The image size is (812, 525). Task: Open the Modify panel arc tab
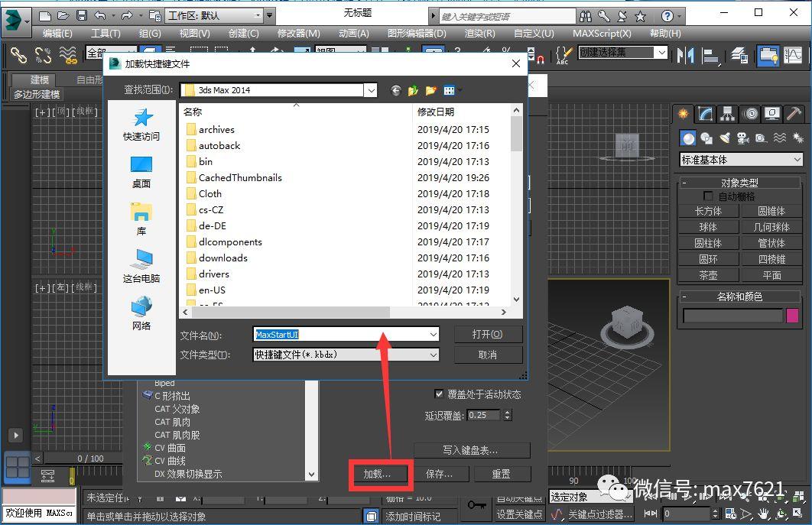pos(705,114)
